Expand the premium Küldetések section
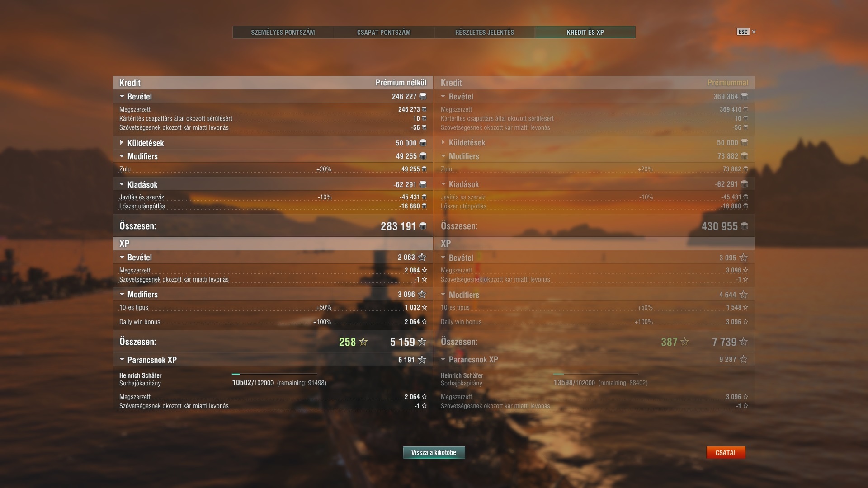868x488 pixels. click(x=443, y=142)
